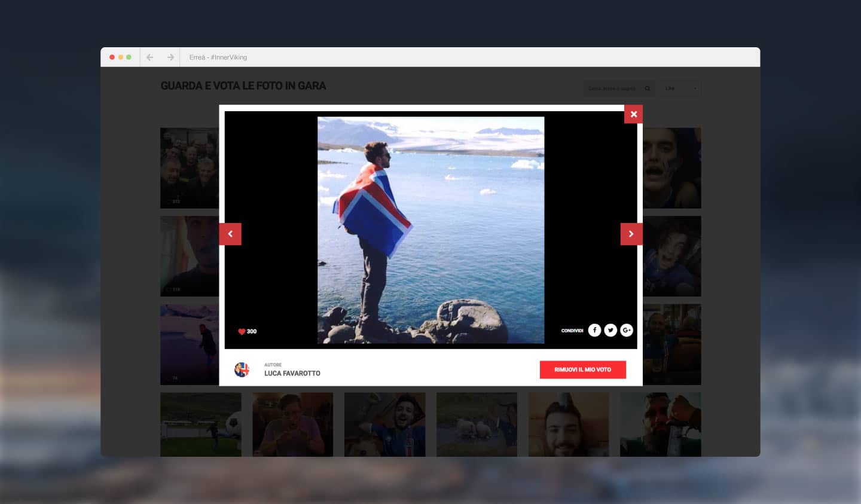
Task: Go to the next photo arrow
Action: tap(631, 234)
